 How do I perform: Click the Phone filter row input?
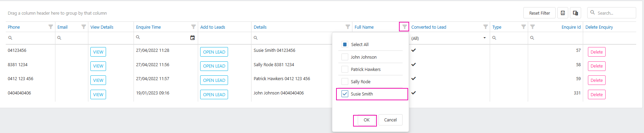point(31,38)
